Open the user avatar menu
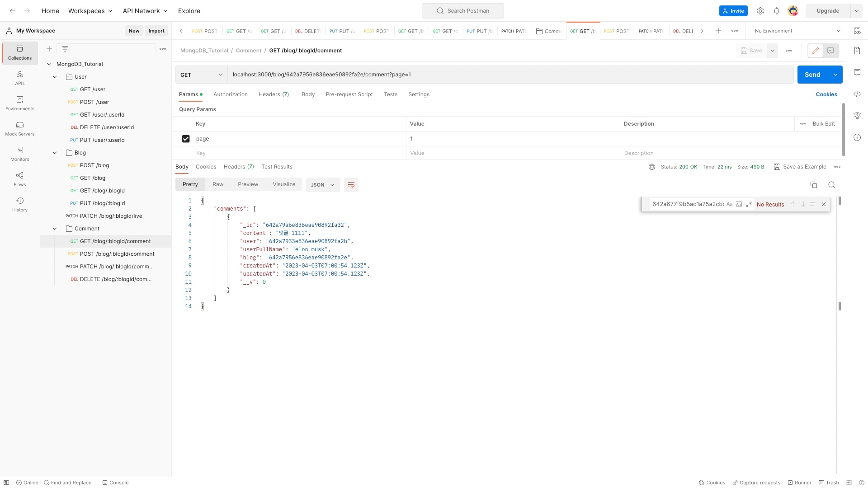This screenshot has width=868, height=488. [x=793, y=11]
